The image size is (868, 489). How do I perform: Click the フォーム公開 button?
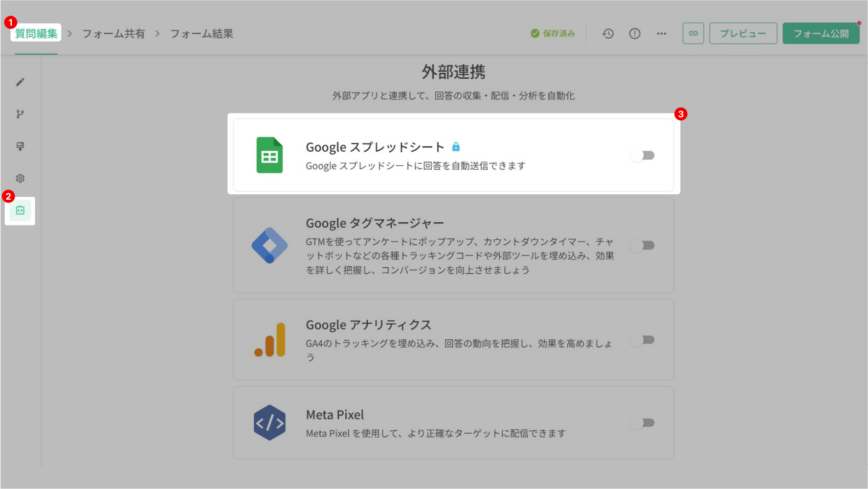[821, 33]
